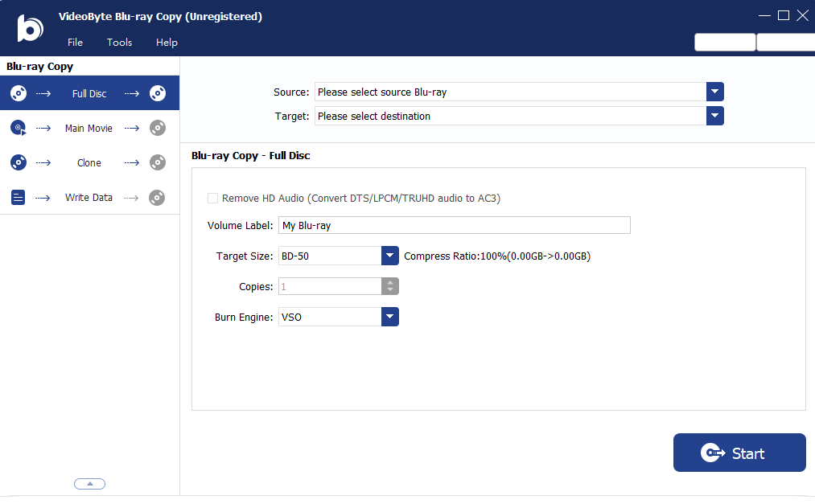Click the grey target disc icon in the Write Data row
Viewport: 815px width, 504px height.
157,198
